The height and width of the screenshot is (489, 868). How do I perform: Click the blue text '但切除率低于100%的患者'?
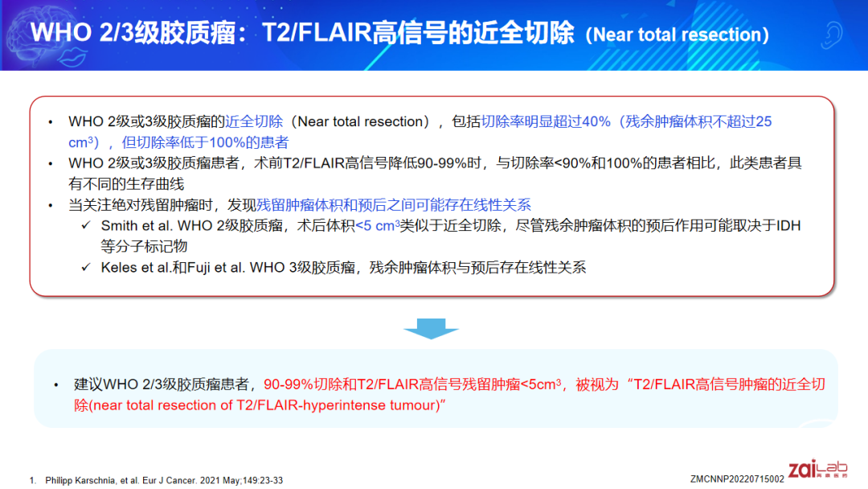(205, 142)
